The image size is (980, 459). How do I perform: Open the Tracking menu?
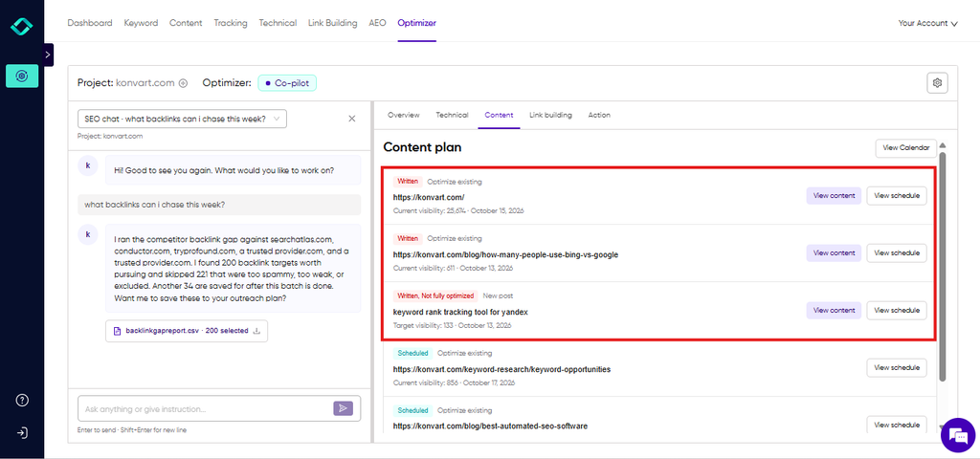tap(230, 23)
